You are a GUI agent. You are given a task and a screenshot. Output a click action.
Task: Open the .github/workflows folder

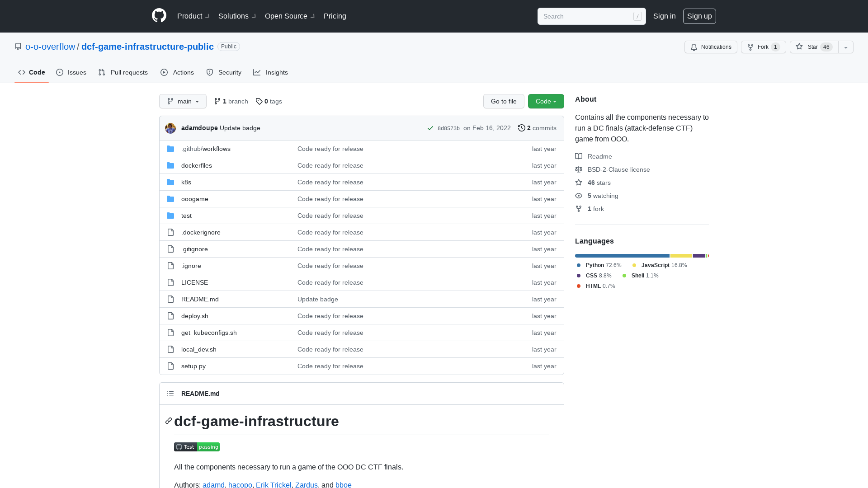206,149
